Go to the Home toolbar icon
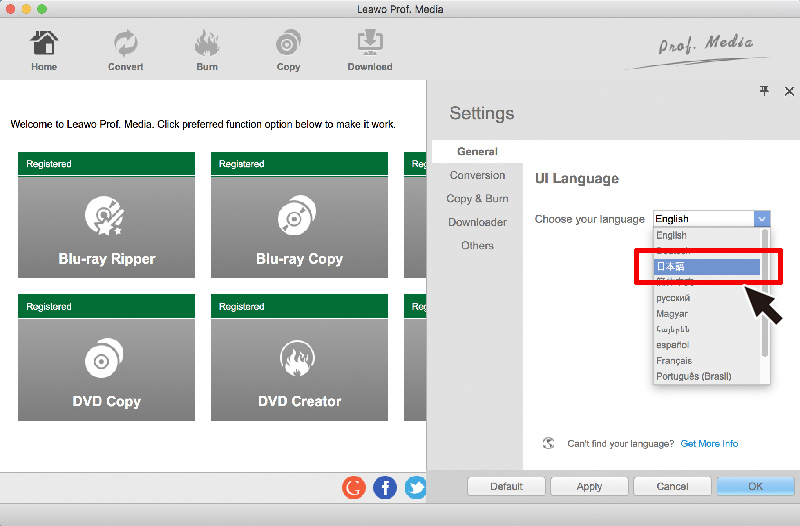The image size is (800, 526). tap(44, 50)
